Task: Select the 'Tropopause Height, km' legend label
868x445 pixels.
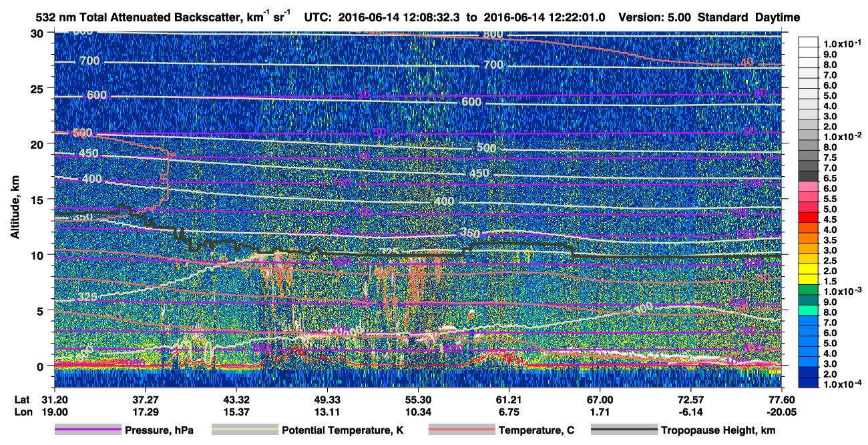Action: pos(718,430)
